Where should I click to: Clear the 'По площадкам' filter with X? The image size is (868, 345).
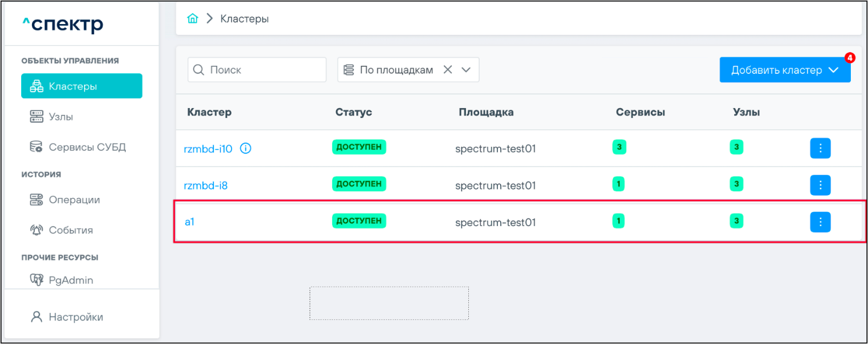448,70
